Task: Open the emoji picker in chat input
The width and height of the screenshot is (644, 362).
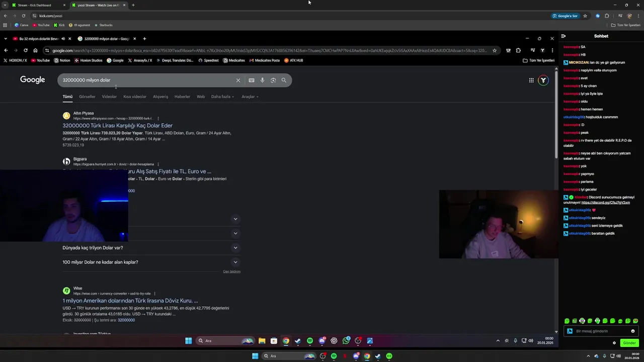Action: 633,331
